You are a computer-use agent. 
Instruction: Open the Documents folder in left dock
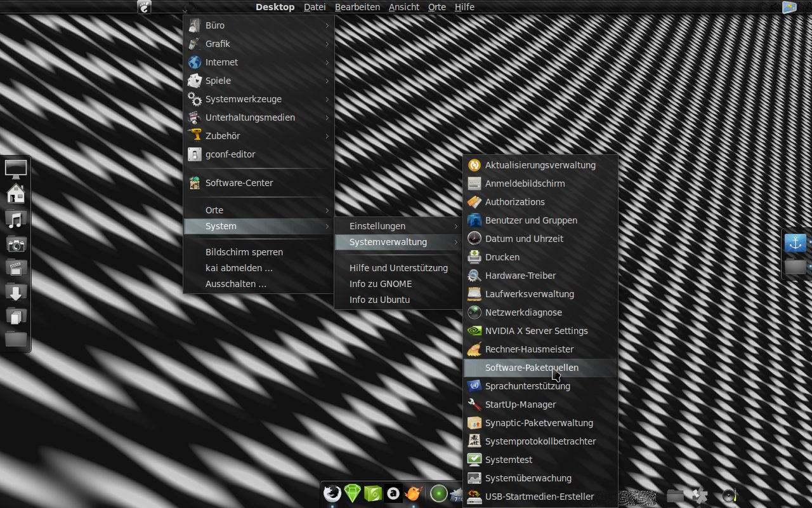[x=16, y=316]
